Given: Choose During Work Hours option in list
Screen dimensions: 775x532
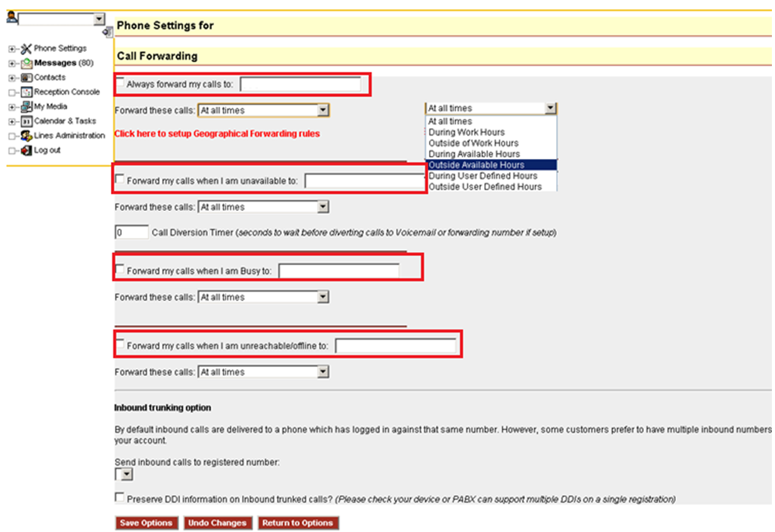Looking at the screenshot, I should [466, 133].
